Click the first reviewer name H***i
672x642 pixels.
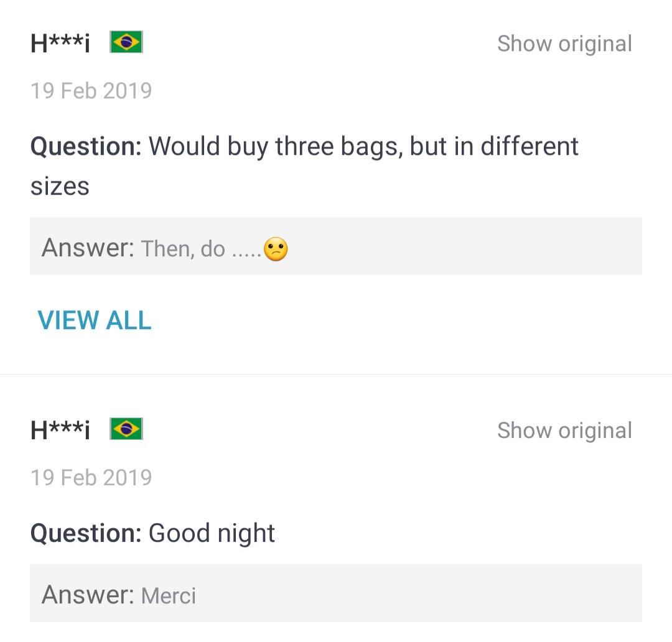59,42
